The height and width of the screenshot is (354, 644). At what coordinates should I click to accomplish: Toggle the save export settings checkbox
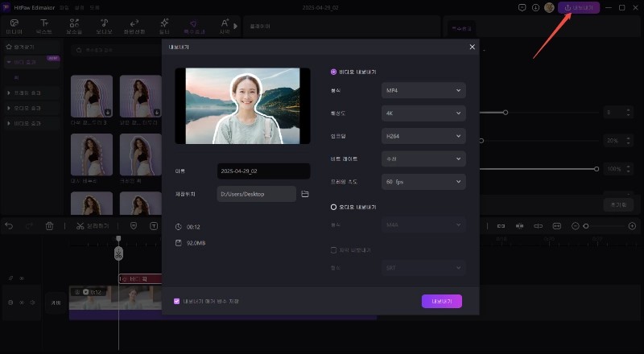pos(176,301)
